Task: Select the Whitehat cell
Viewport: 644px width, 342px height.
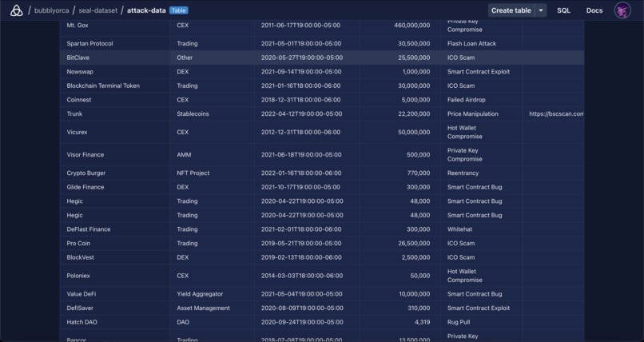Action: (481, 229)
